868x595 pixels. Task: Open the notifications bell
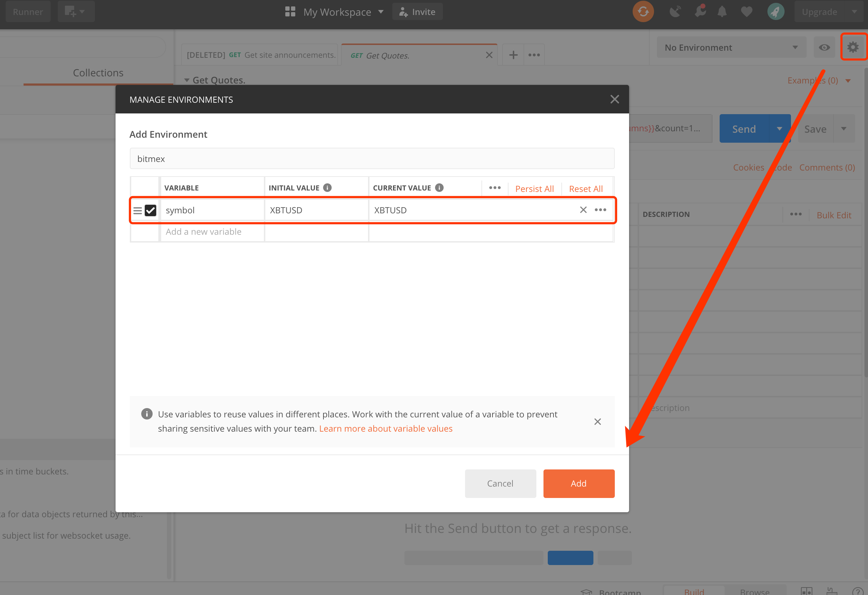tap(722, 11)
